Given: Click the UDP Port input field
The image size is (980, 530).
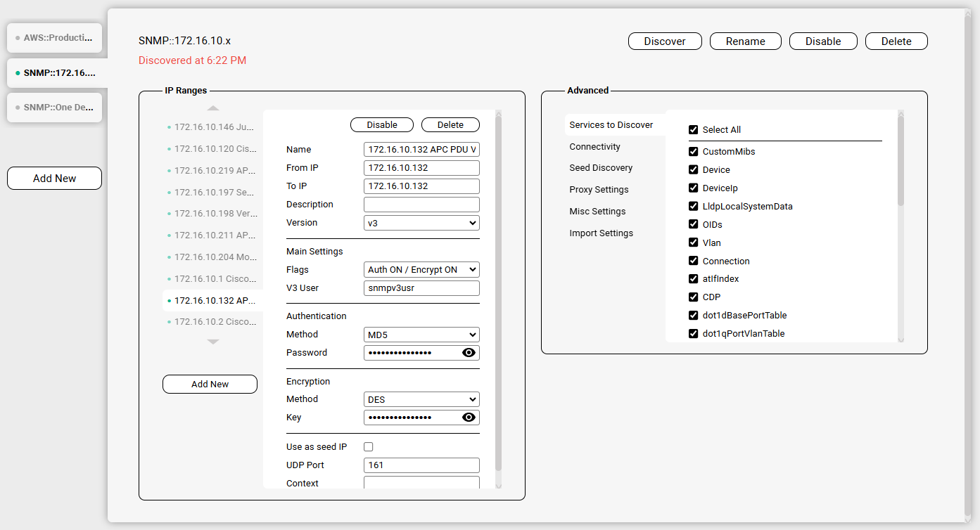Looking at the screenshot, I should coord(421,465).
